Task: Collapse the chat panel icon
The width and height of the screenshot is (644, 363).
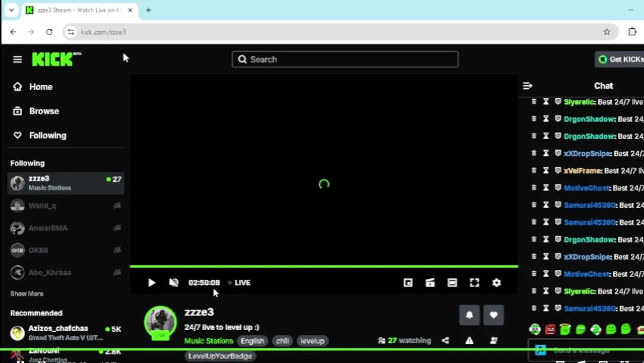Action: [528, 86]
